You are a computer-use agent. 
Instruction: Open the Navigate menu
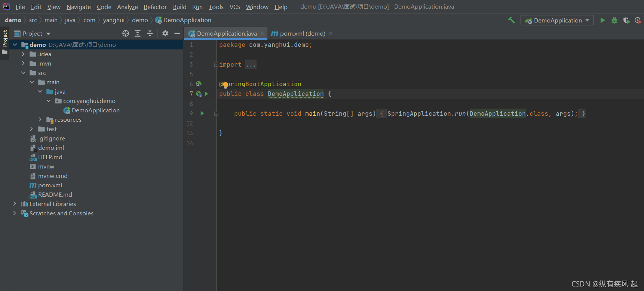(x=79, y=7)
